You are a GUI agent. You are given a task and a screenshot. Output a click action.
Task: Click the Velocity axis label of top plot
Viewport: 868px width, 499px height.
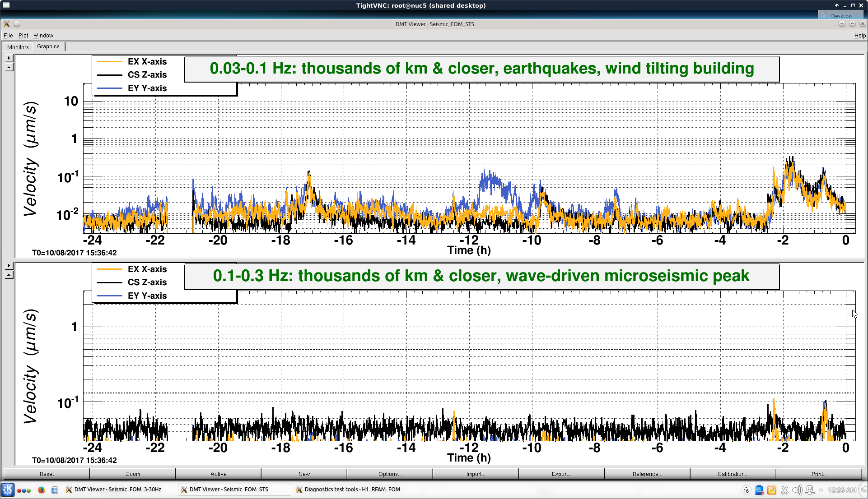pos(31,158)
